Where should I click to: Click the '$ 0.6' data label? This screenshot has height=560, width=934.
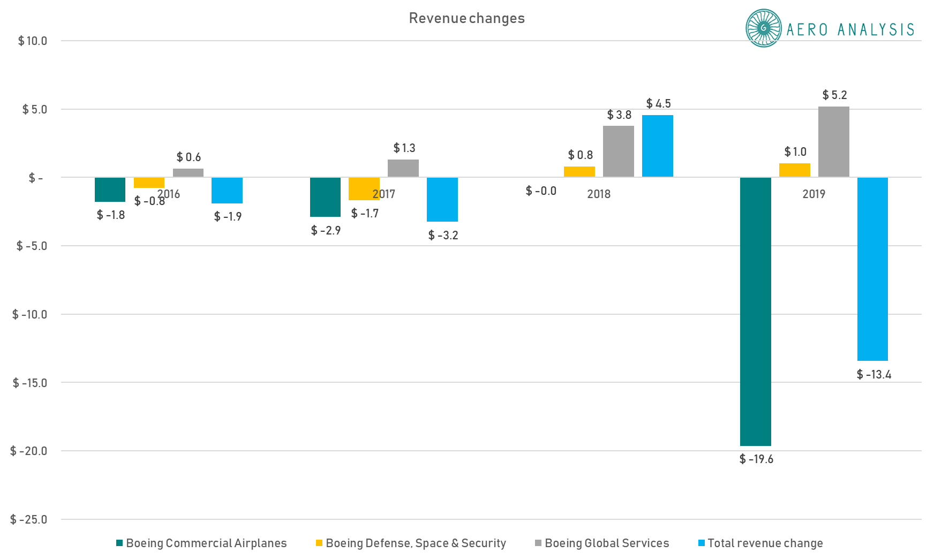189,157
